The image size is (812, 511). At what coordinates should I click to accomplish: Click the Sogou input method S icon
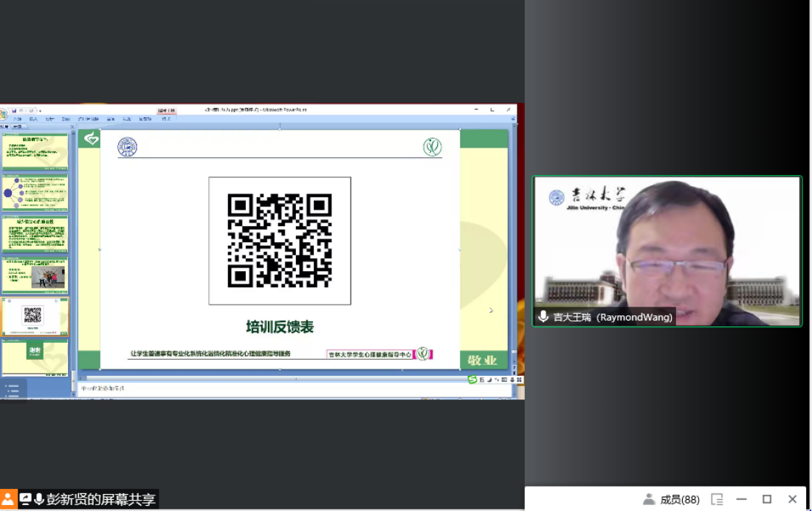click(472, 380)
